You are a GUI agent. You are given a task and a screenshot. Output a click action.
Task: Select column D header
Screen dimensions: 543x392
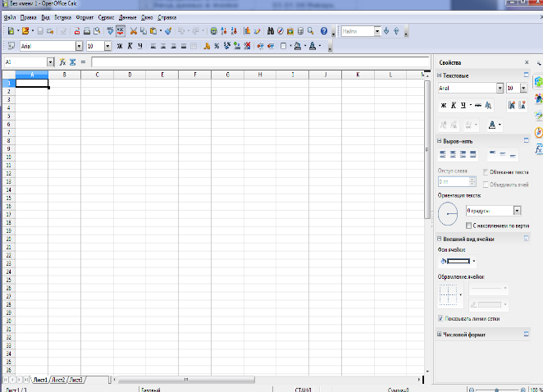click(x=130, y=75)
